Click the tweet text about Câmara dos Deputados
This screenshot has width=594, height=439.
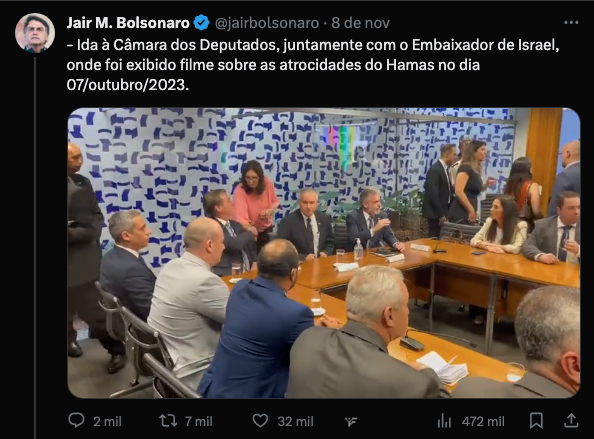tap(313, 65)
